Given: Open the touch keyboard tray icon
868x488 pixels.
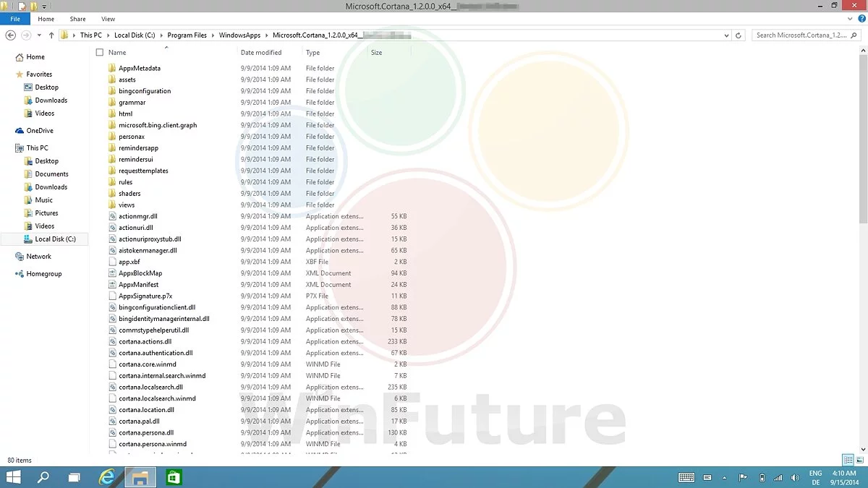Looking at the screenshot, I should tap(686, 477).
